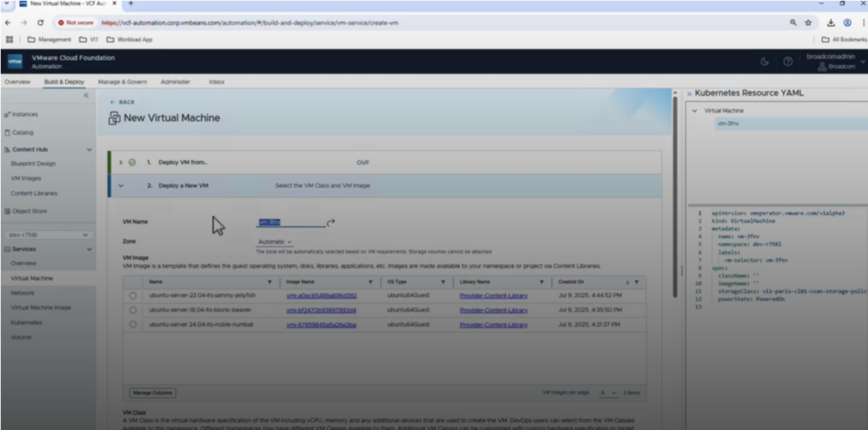Switch to Manage & Govern tab
868x430 pixels.
122,82
